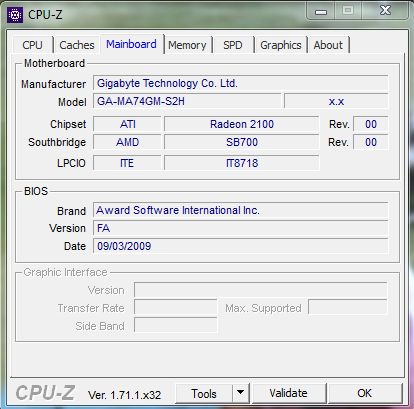Open the SPD tab
Image resolution: width=414 pixels, height=409 pixels.
[233, 45]
